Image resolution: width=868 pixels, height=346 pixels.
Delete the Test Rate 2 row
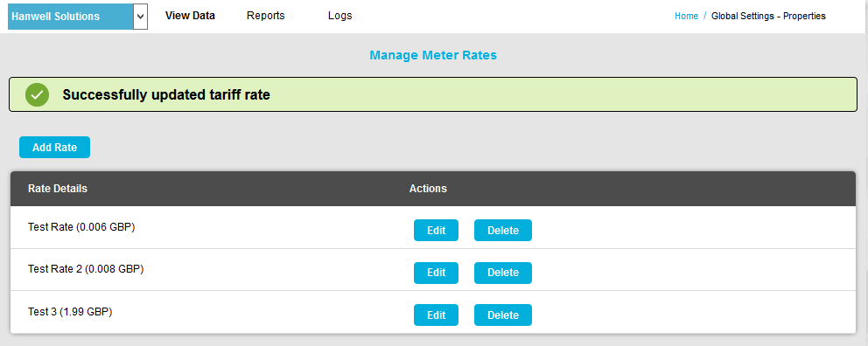(503, 273)
